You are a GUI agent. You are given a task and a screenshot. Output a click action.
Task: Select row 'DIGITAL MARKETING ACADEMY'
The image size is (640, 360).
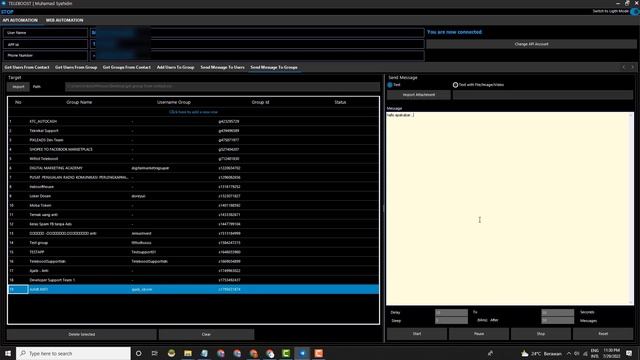coord(193,168)
